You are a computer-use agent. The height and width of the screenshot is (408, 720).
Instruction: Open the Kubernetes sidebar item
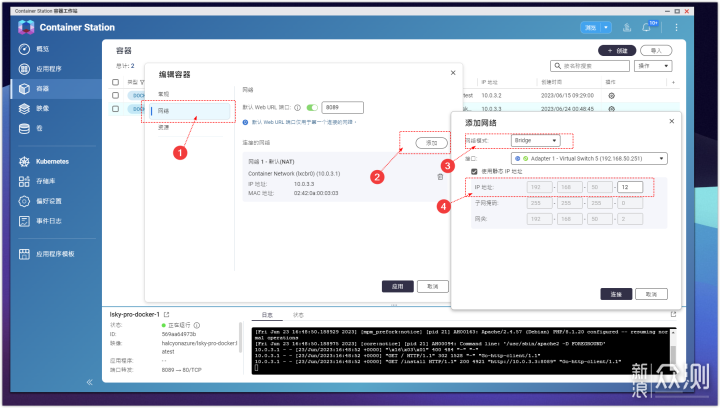[53, 162]
